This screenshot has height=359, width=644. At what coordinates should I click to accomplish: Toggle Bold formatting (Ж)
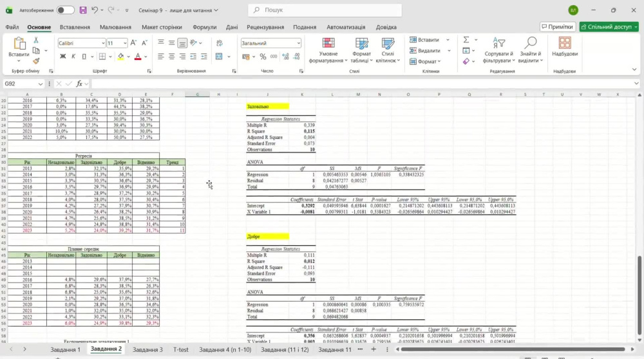(x=63, y=56)
